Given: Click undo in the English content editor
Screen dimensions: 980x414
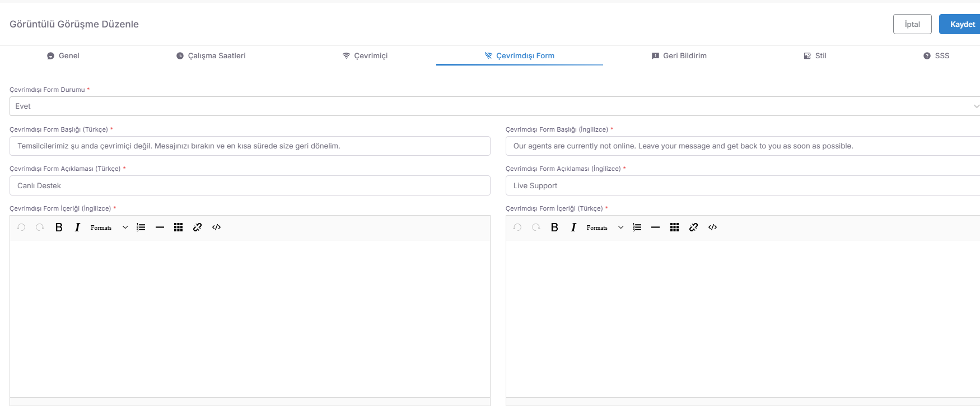Looking at the screenshot, I should [21, 227].
